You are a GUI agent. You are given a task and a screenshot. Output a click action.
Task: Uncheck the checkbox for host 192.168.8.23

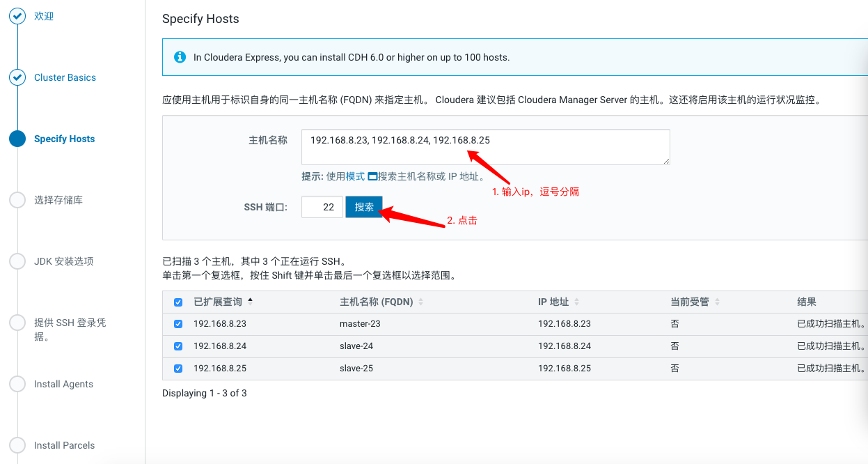point(178,324)
